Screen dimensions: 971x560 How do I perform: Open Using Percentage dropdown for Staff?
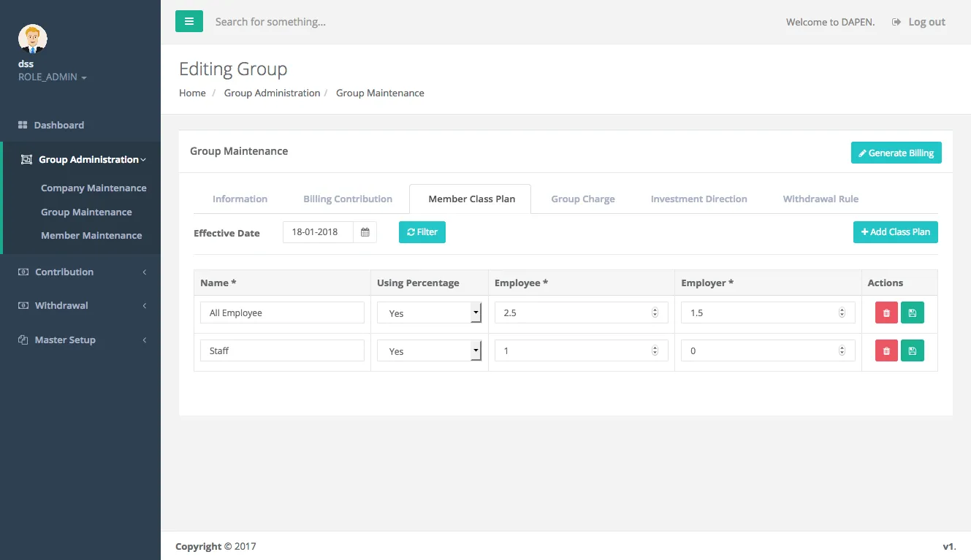pos(430,350)
